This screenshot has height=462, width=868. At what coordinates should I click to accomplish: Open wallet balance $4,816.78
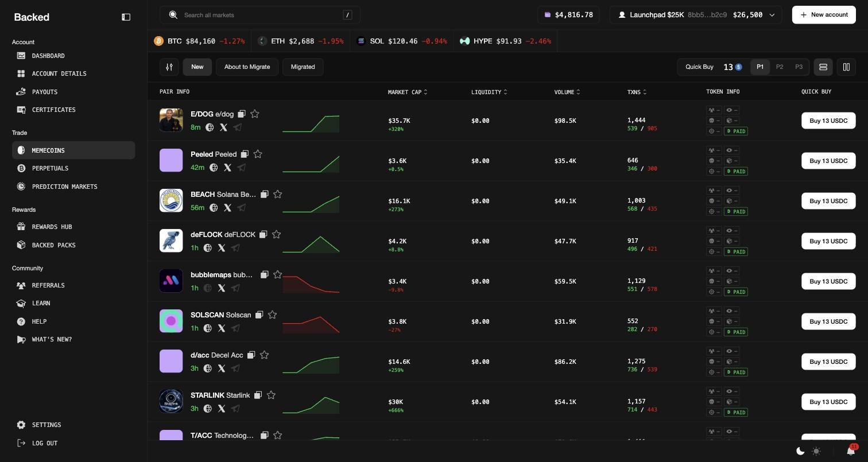coord(568,15)
